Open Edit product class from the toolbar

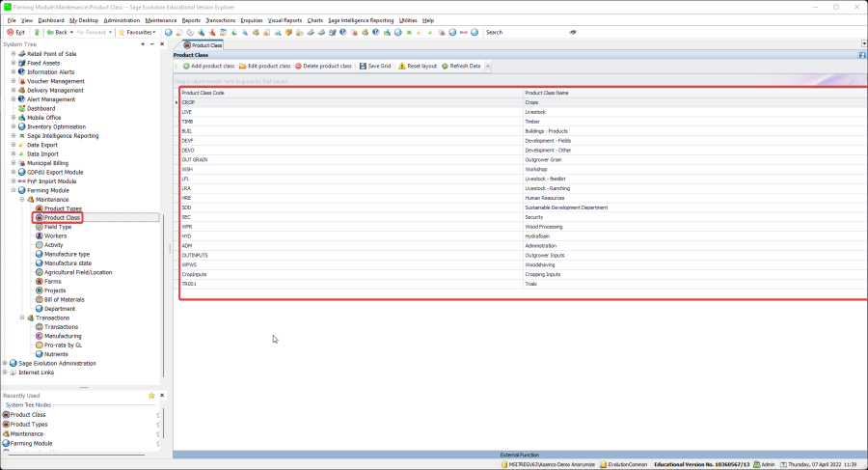pos(264,66)
